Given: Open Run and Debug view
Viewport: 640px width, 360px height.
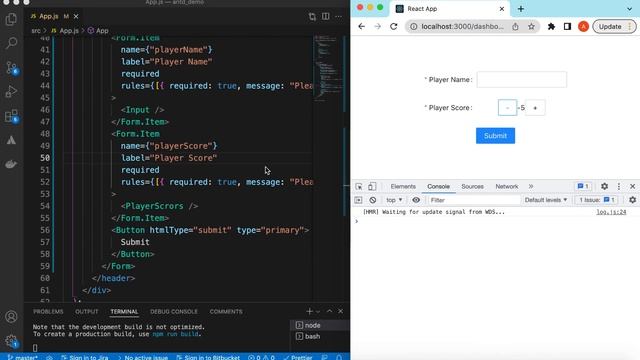Looking at the screenshot, I should point(11,91).
